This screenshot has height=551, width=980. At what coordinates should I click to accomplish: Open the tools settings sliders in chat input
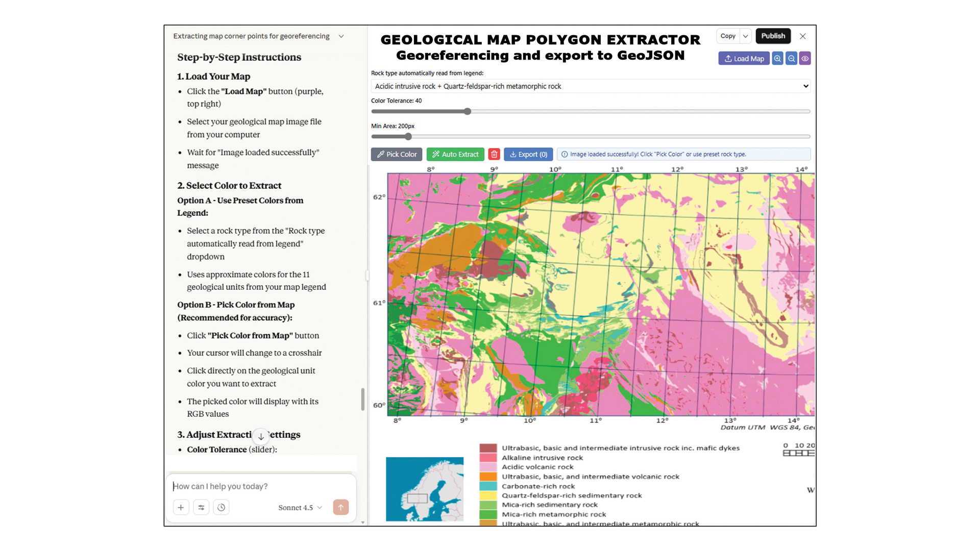[x=201, y=507]
